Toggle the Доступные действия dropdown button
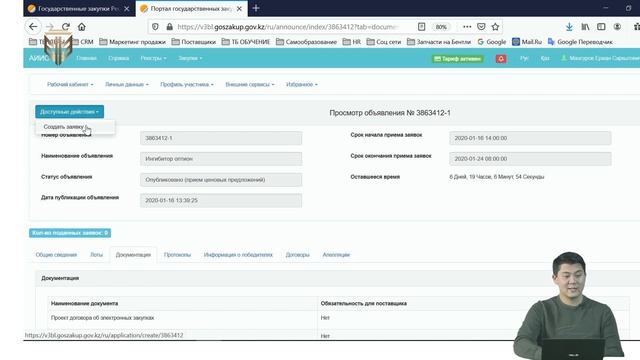The height and width of the screenshot is (360, 640). (69, 112)
